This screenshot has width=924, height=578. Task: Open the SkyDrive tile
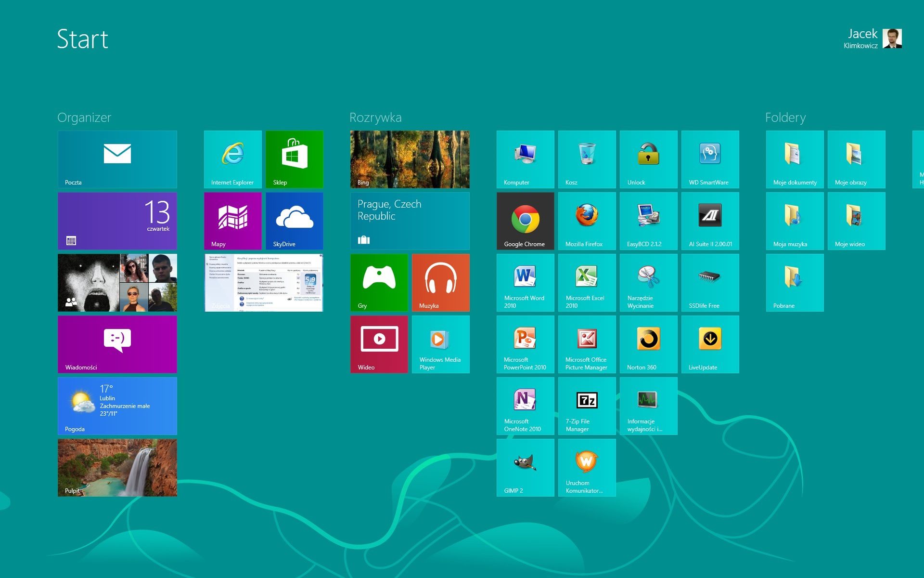pos(295,221)
